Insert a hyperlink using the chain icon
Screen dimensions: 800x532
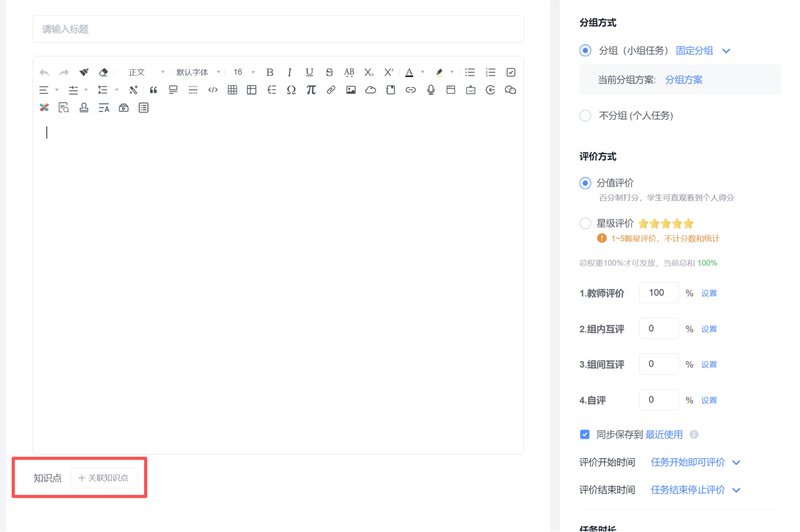[x=411, y=90]
